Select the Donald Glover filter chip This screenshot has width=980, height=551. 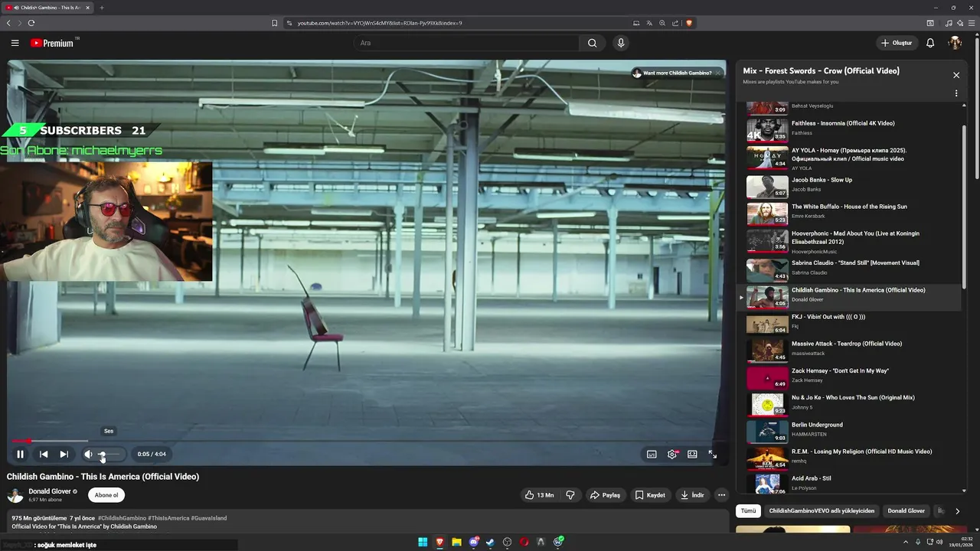(x=906, y=510)
